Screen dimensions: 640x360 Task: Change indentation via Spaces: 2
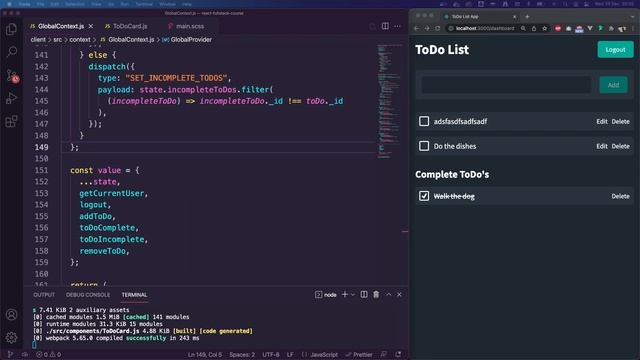click(x=242, y=355)
